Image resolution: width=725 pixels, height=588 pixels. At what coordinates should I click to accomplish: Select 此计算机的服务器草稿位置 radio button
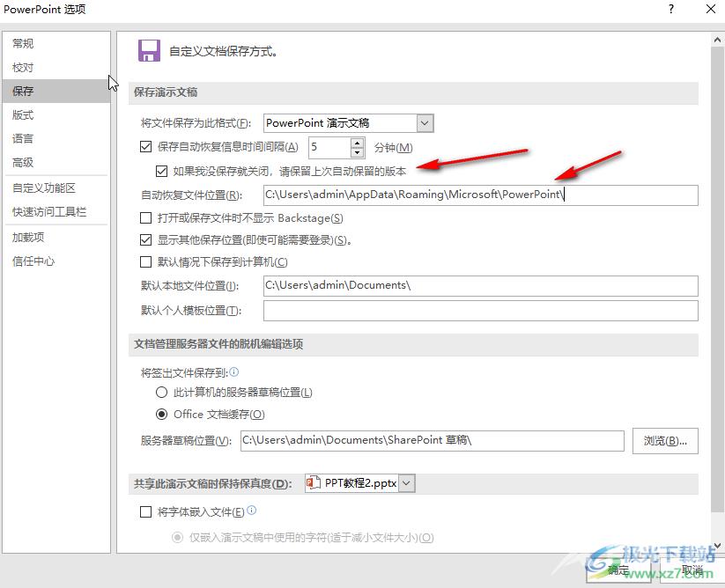click(x=161, y=393)
